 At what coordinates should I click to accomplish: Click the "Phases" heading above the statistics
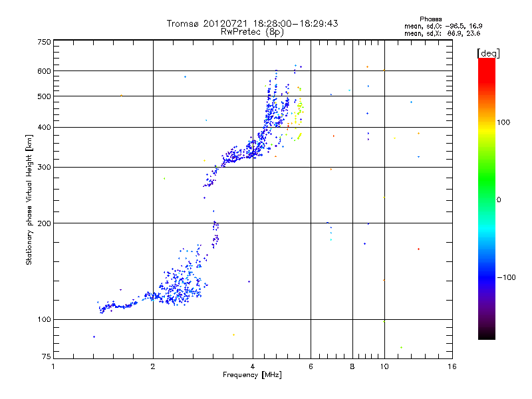tap(430, 19)
